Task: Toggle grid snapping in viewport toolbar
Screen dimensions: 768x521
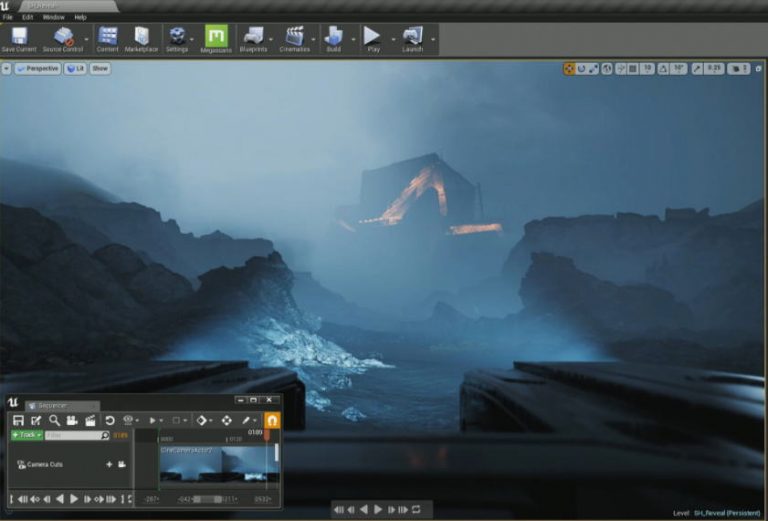Action: click(x=632, y=69)
